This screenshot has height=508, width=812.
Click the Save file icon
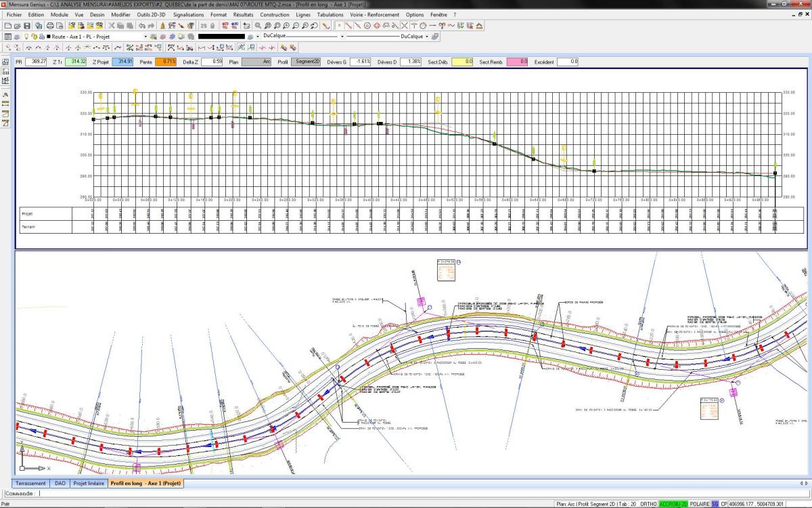pos(27,26)
